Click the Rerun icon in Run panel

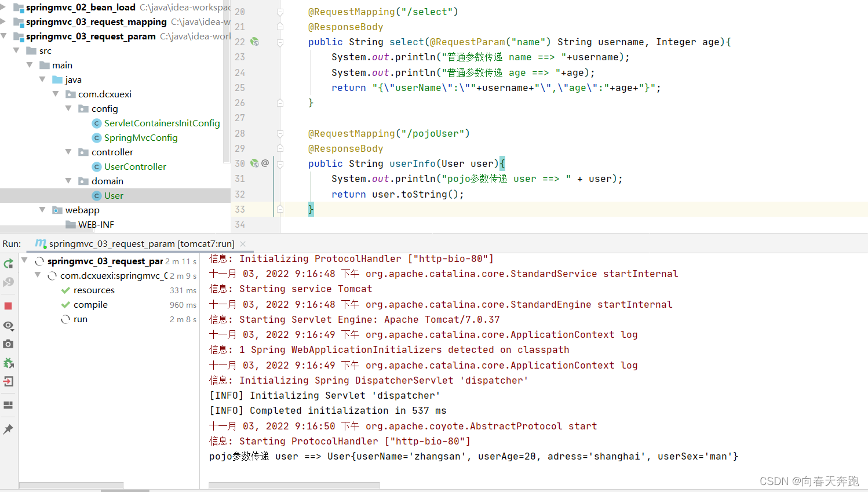pos(8,264)
